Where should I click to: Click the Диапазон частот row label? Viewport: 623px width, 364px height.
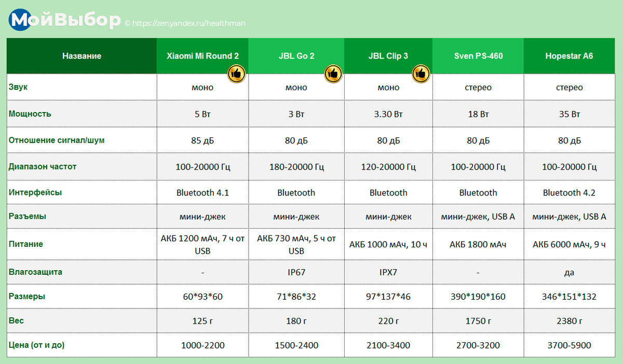point(43,166)
